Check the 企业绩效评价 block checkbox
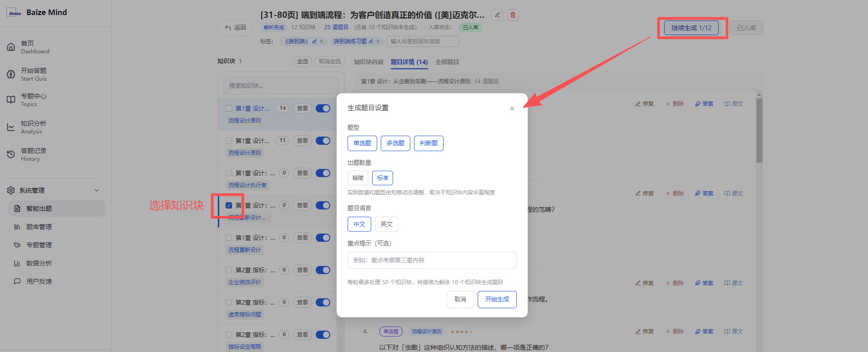The image size is (868, 352). [229, 270]
